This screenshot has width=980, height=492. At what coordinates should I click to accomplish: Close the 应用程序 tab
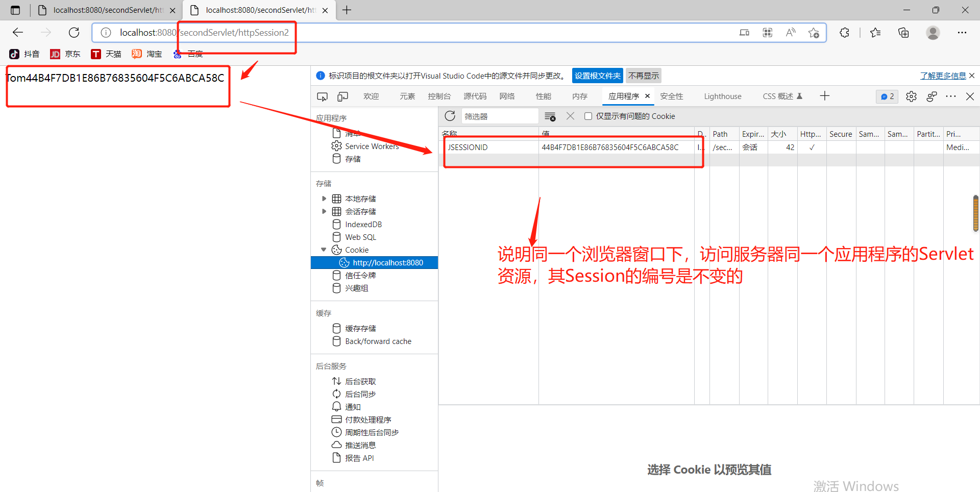(x=647, y=96)
